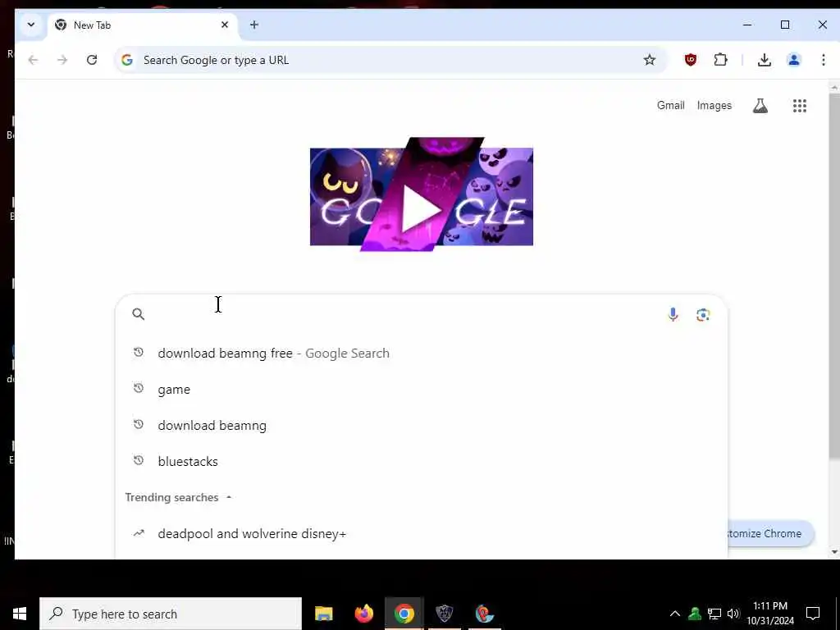
Task: Open the notification center icon
Action: click(x=813, y=614)
